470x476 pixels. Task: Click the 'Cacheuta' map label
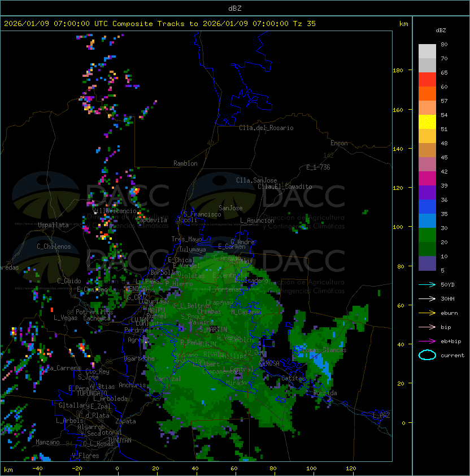click(x=97, y=318)
